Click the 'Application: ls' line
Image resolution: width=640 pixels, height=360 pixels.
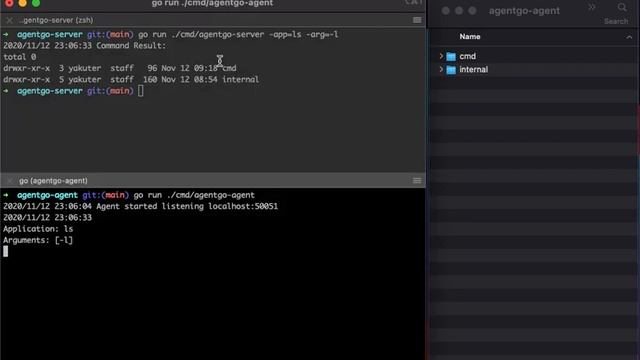tap(38, 229)
